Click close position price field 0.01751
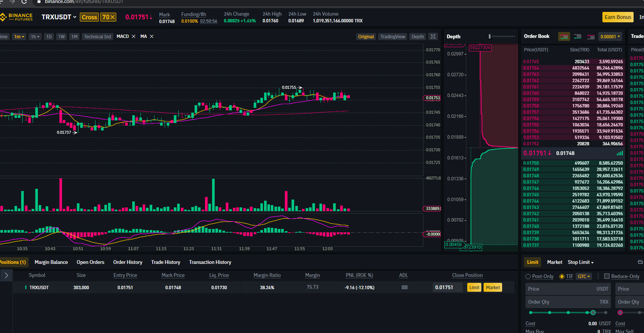 click(448, 288)
